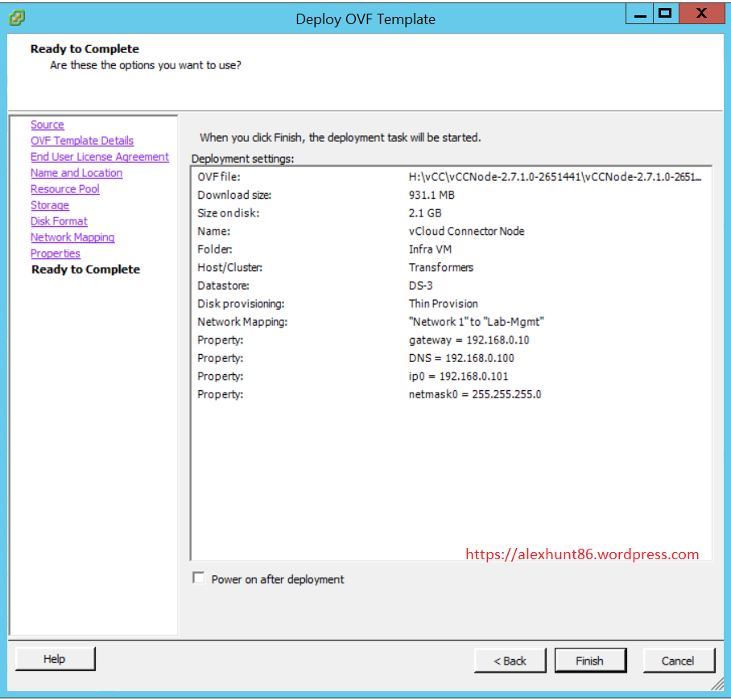The width and height of the screenshot is (731, 700).
Task: Click the vSphere icon in the title bar
Action: click(x=17, y=19)
